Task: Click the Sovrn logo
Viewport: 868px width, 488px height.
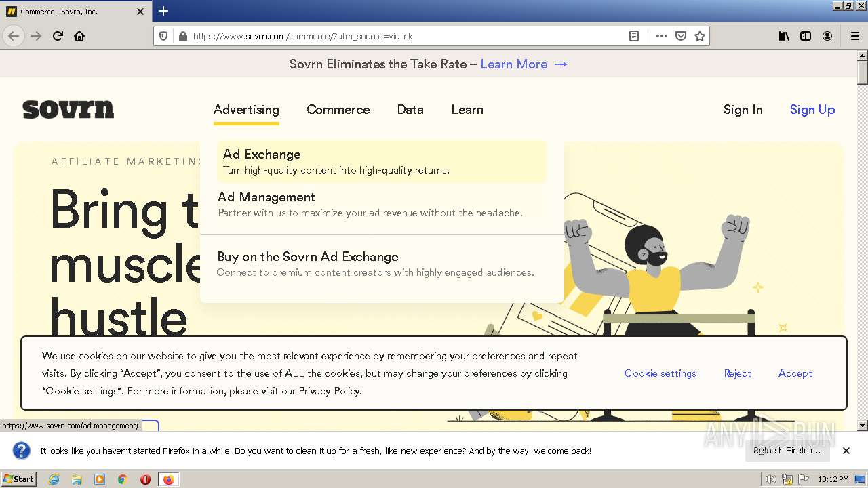Action: pos(68,109)
